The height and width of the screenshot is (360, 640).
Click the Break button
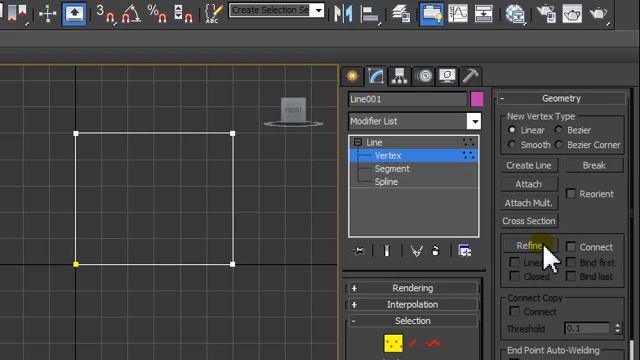[x=594, y=165]
